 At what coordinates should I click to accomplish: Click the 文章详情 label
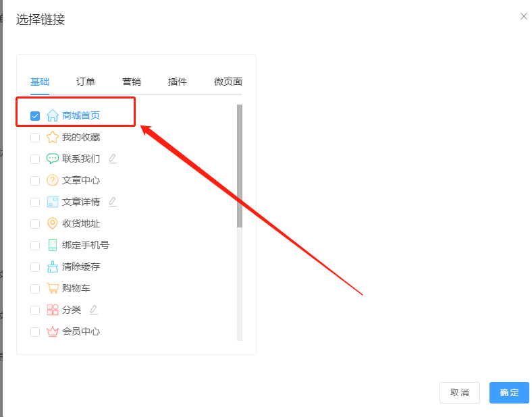click(x=81, y=202)
